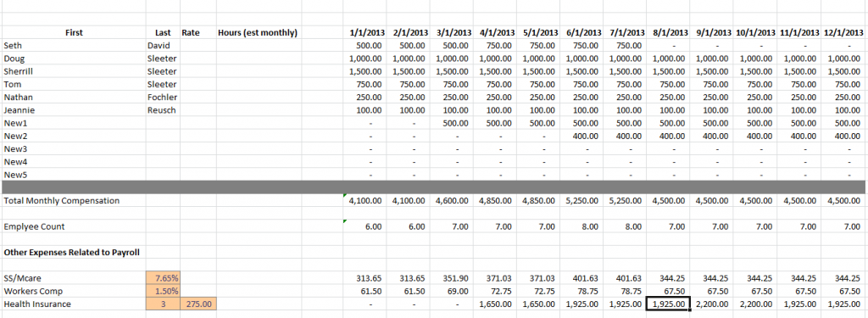The height and width of the screenshot is (318, 868).
Task: Select the 5,250.00 total under 7/1/2013
Action: coord(625,200)
